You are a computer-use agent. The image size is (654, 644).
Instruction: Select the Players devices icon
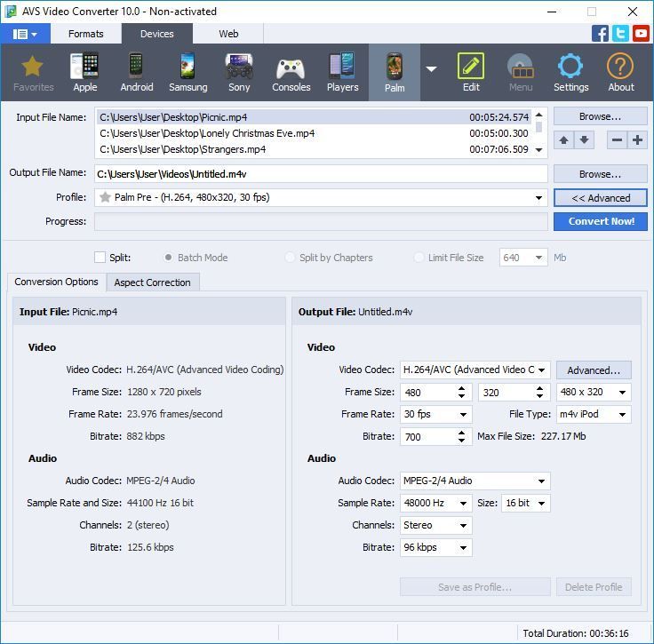[342, 73]
